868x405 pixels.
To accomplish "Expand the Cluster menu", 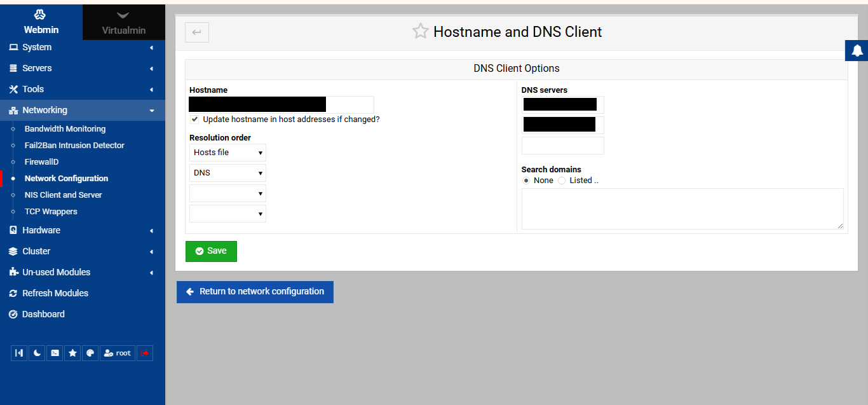I will pyautogui.click(x=83, y=251).
